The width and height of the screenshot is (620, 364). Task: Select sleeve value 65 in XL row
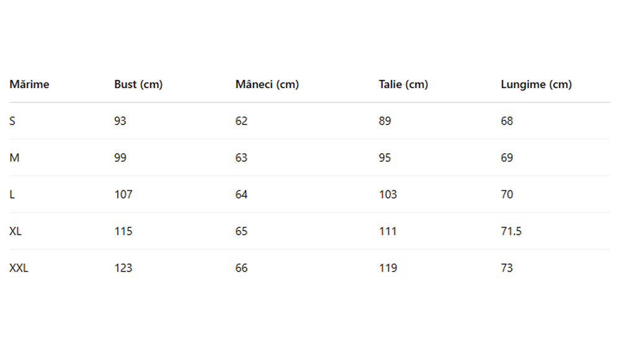pos(241,231)
